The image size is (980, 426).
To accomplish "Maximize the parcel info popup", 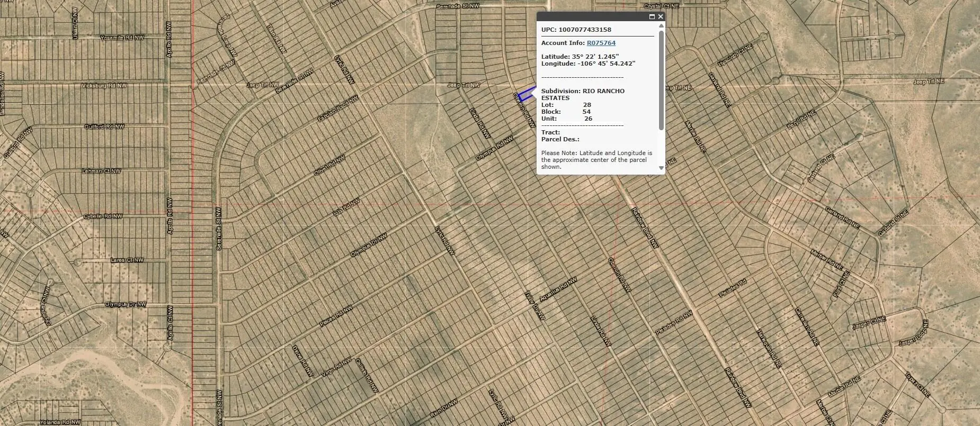I will [652, 17].
